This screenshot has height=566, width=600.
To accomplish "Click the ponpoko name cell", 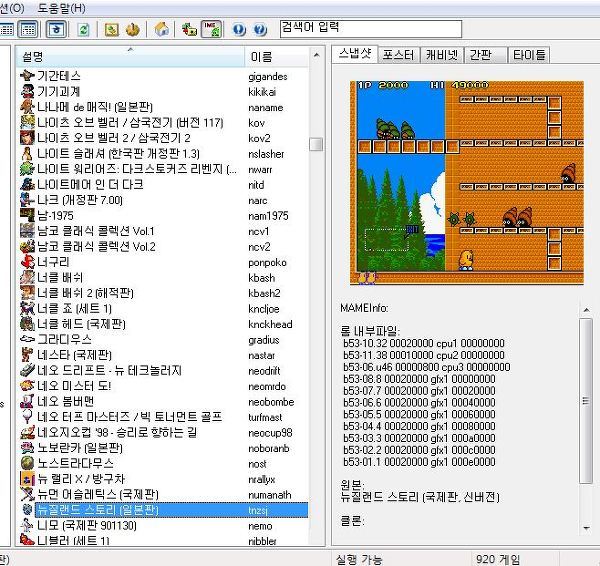I will point(267,263).
